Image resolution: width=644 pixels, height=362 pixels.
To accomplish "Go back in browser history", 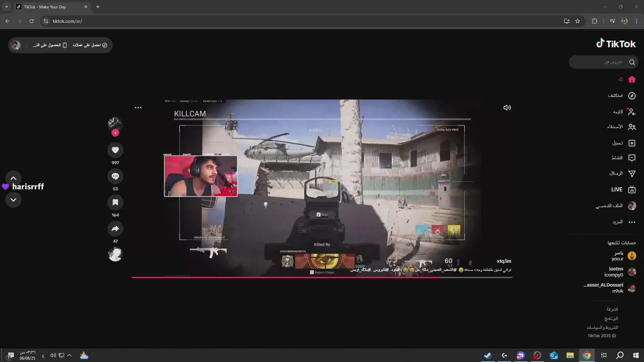I will click(x=7, y=21).
